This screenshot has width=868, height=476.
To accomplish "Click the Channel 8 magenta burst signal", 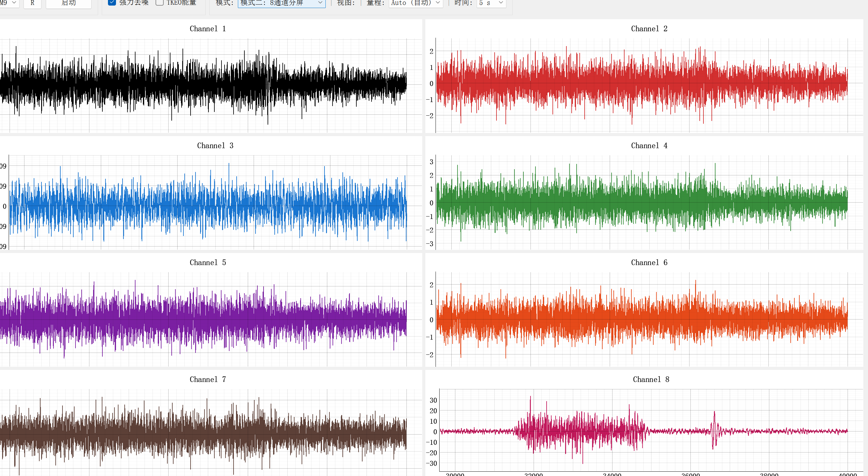I will [x=580, y=431].
